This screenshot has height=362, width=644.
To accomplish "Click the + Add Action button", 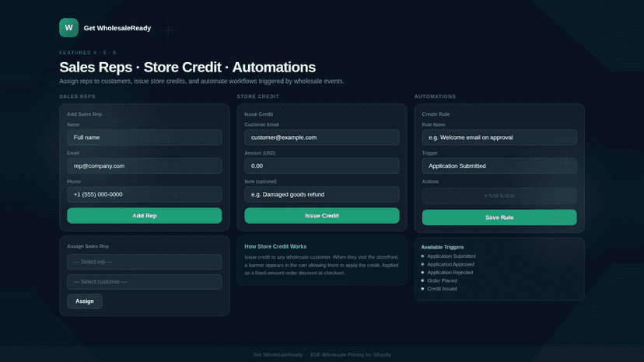I will 499,196.
